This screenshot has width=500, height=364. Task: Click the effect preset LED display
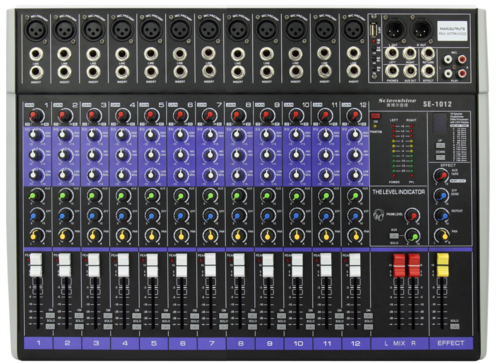(x=440, y=124)
